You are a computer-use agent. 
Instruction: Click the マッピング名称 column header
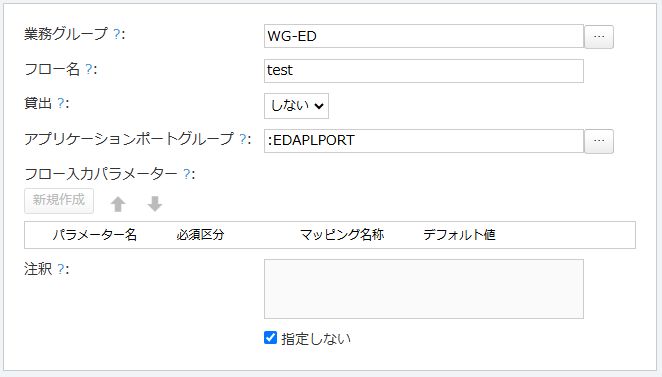(x=342, y=235)
